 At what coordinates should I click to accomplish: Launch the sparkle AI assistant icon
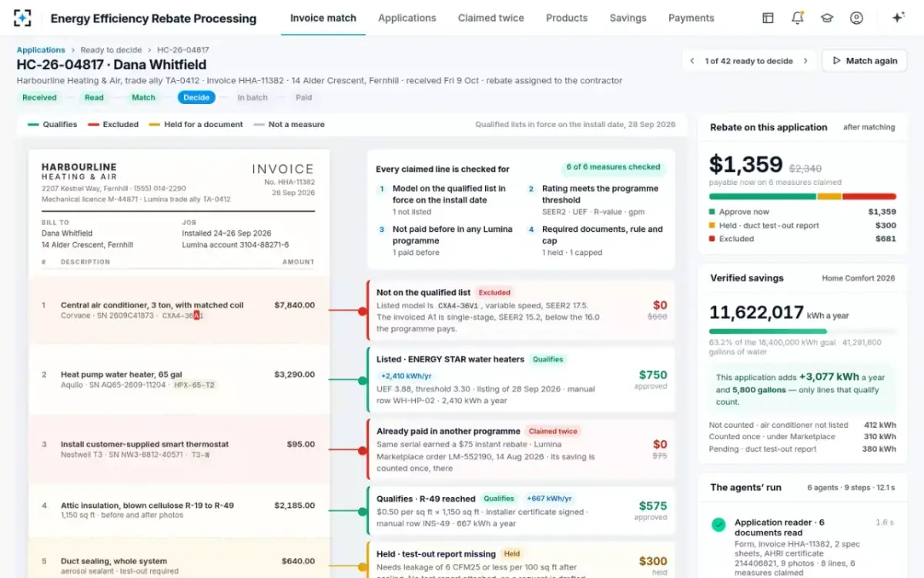898,18
